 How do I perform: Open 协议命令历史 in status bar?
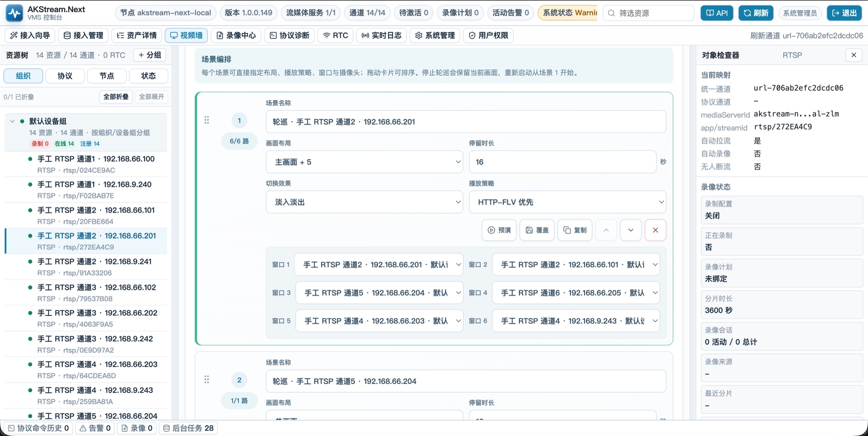point(39,428)
